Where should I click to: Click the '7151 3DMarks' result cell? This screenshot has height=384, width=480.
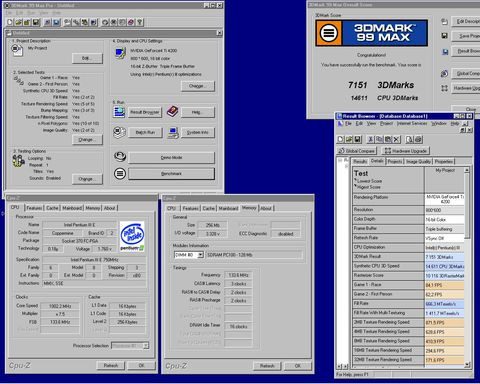coord(444,257)
